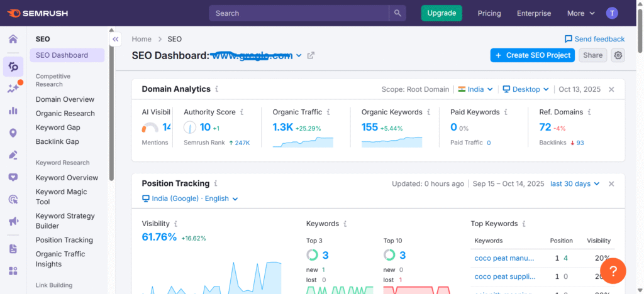This screenshot has height=294, width=644.
Task: Open India (Google) · English dropdown
Action: pyautogui.click(x=190, y=199)
